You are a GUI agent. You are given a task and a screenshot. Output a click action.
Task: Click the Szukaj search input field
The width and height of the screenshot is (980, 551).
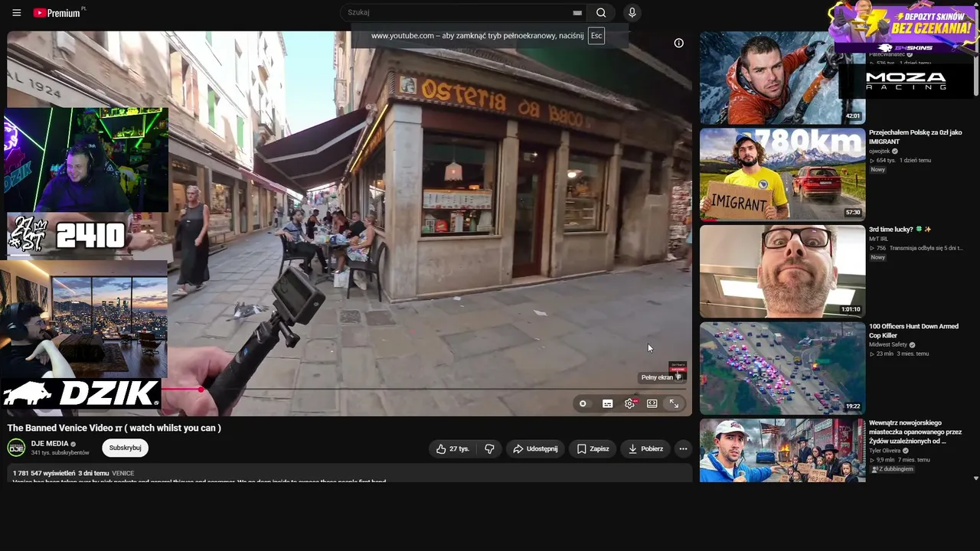[458, 12]
